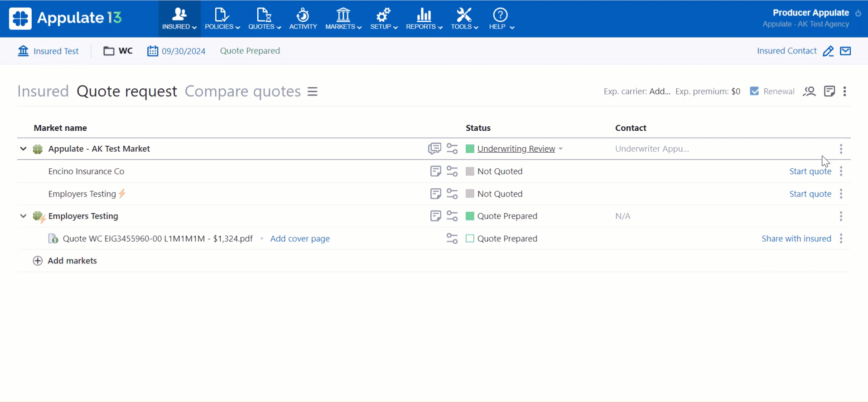Open the Setup menu
The height and width of the screenshot is (402, 868).
(384, 19)
